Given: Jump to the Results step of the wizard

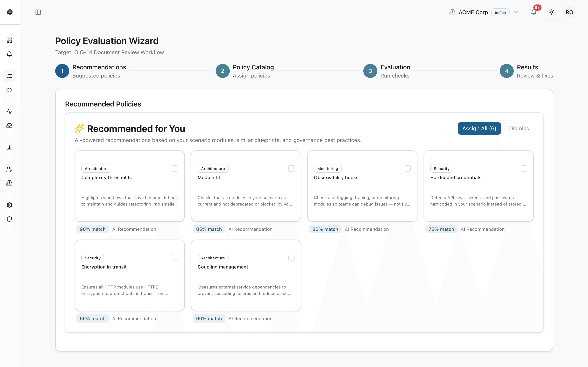Looking at the screenshot, I should tap(507, 71).
